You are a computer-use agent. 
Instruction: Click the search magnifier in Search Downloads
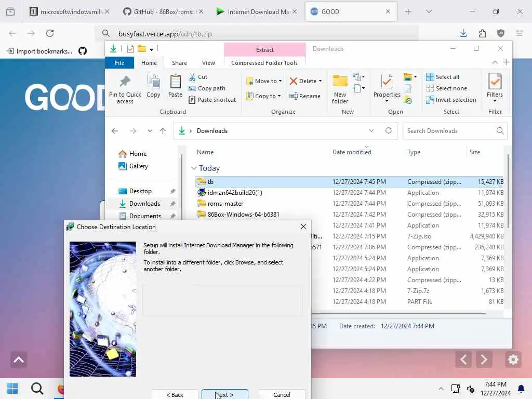pyautogui.click(x=500, y=131)
